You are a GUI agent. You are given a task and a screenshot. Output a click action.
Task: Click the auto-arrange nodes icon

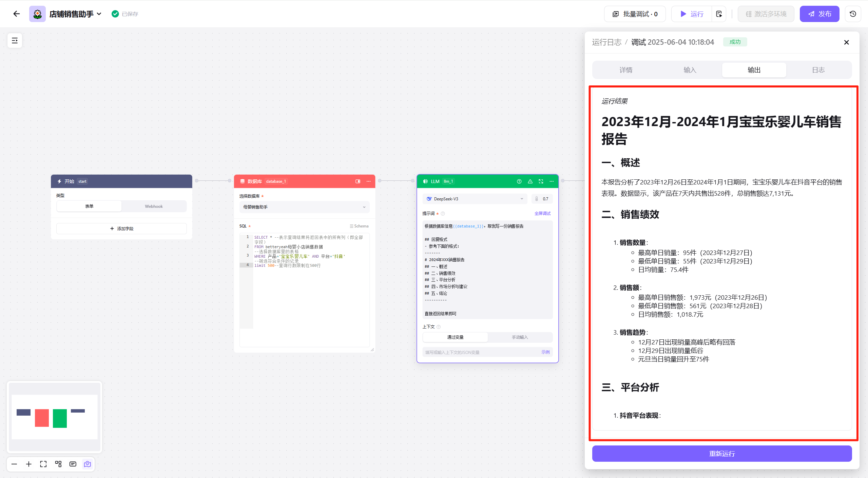(58, 464)
